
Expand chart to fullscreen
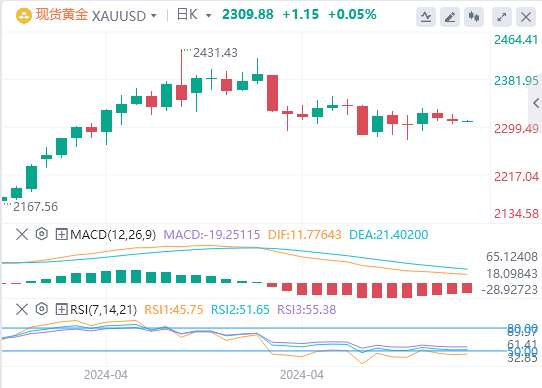pos(502,16)
